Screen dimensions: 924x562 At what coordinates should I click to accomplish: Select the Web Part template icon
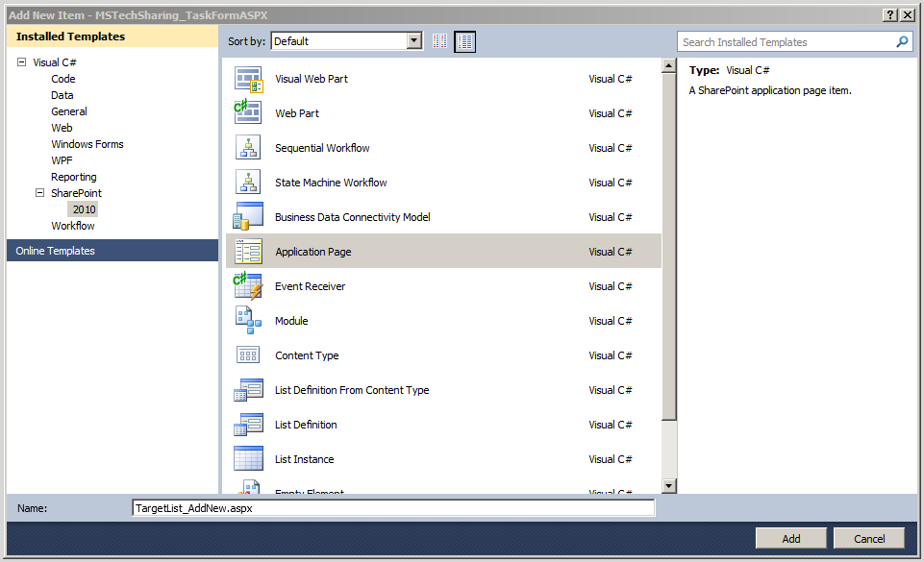click(x=248, y=112)
